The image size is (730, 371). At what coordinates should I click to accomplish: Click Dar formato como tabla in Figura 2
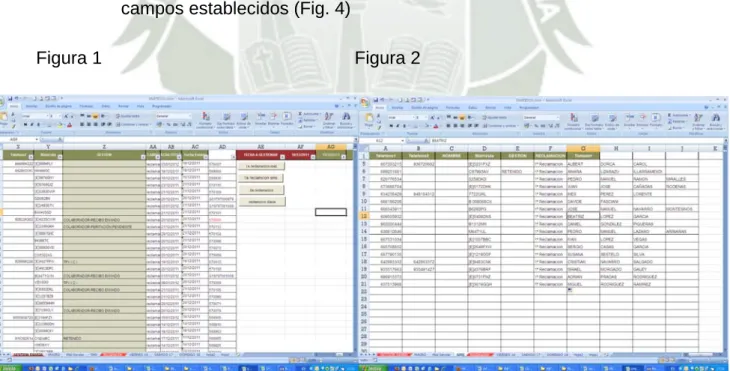595,121
